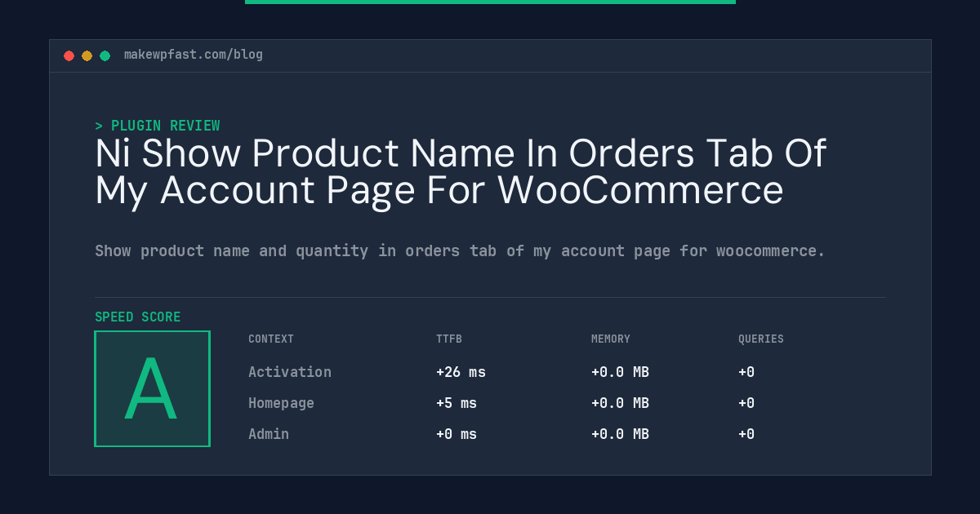Screen dimensions: 980x514
Task: Click the 'CONTEXT' column header
Action: [271, 339]
